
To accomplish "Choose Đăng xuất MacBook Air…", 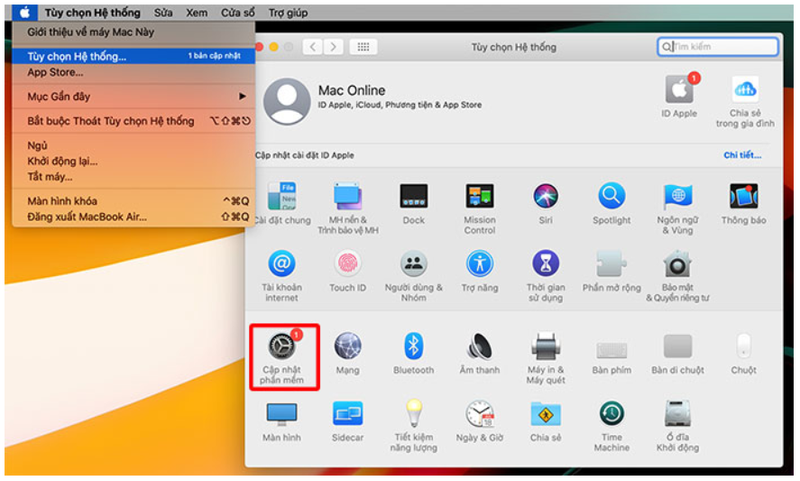I will click(x=134, y=217).
